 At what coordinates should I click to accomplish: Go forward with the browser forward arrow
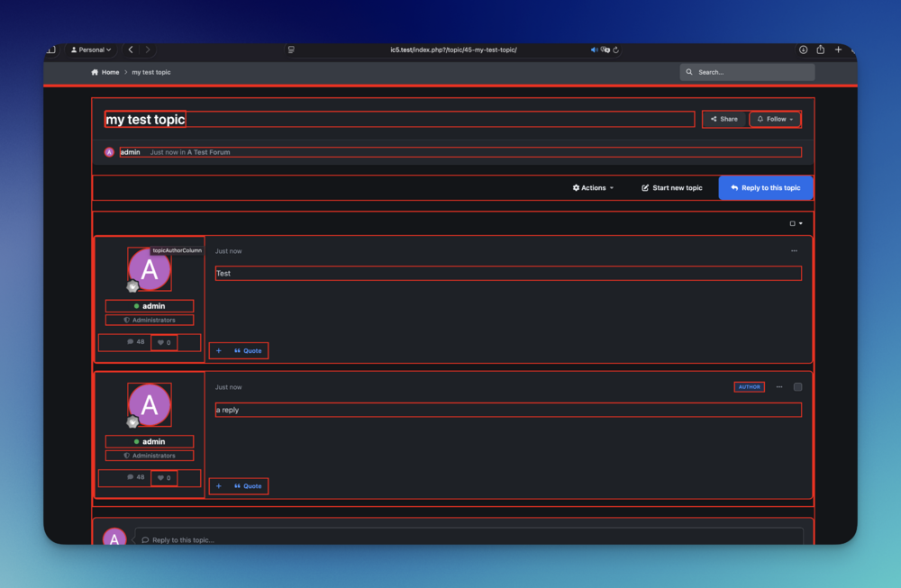pos(148,50)
